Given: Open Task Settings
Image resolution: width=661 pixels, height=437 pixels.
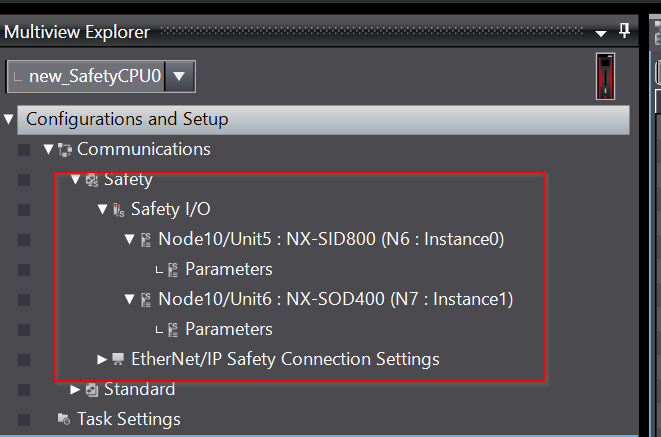Looking at the screenshot, I should pos(129,419).
